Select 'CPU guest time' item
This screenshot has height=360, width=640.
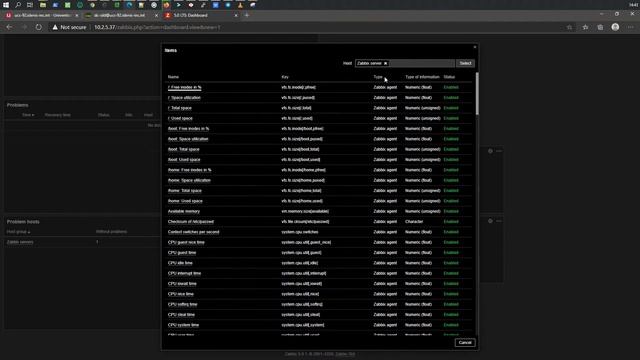pyautogui.click(x=182, y=253)
